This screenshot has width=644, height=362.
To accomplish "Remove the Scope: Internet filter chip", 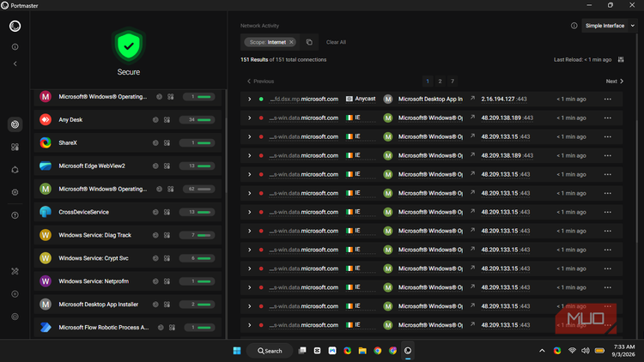I will [291, 42].
